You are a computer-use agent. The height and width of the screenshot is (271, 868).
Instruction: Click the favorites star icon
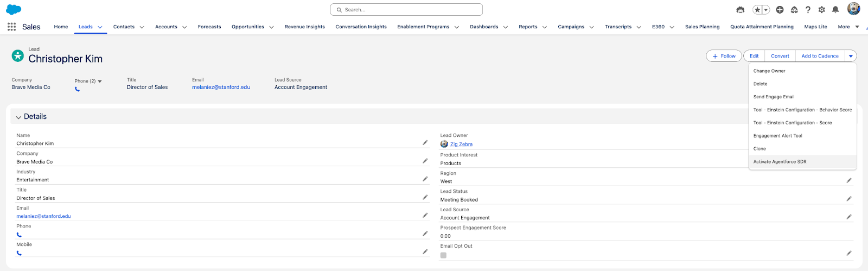point(757,10)
